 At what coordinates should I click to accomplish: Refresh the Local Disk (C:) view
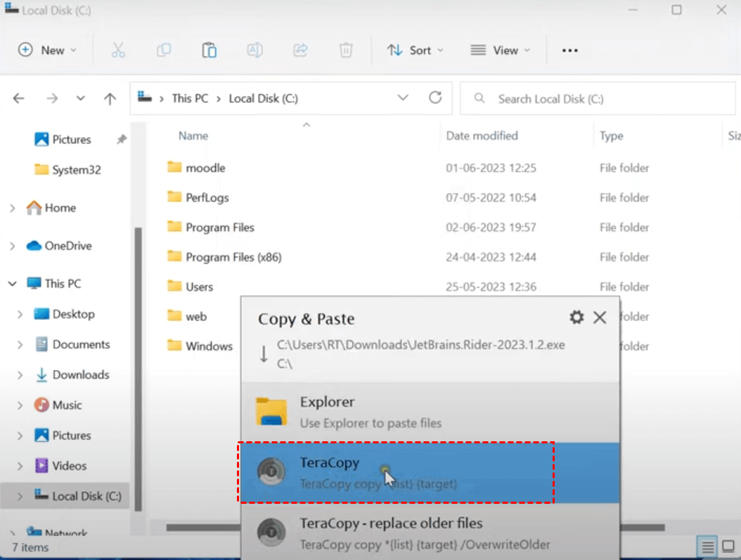435,98
